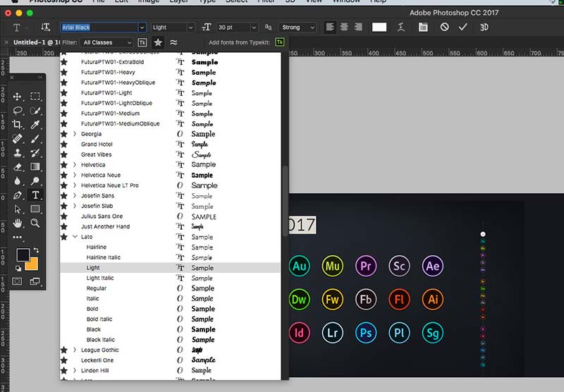Select the Rectangular Marquee tool

coord(35,97)
